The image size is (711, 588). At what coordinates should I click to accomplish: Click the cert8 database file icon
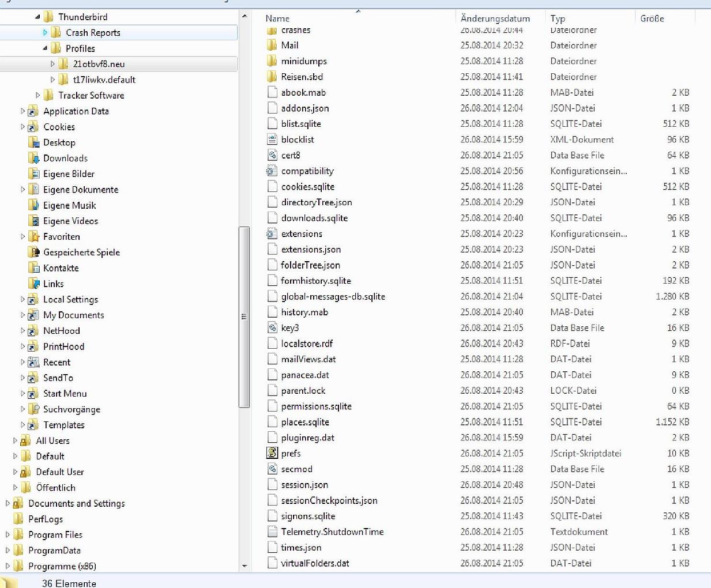[x=272, y=155]
